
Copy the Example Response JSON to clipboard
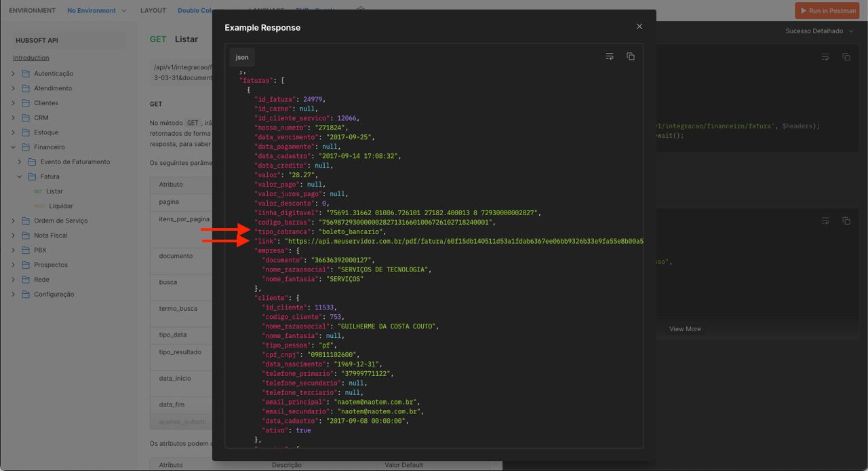click(631, 56)
